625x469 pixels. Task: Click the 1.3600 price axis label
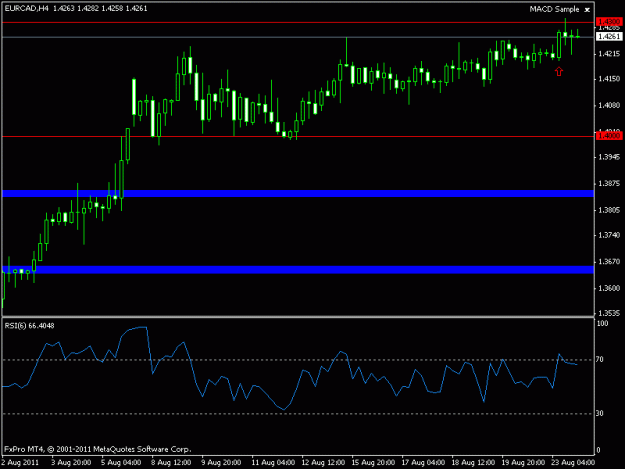[x=609, y=288]
